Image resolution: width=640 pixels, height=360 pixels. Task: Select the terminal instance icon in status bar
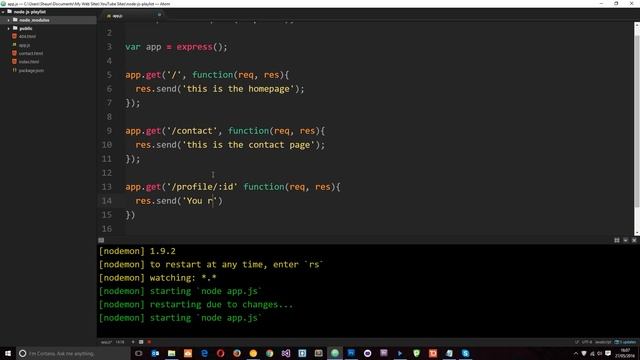click(141, 342)
